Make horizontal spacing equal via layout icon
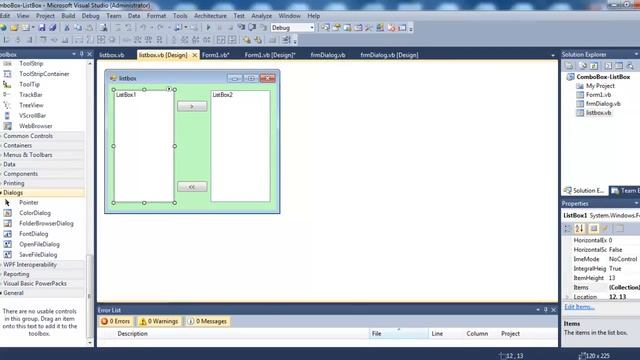 tap(127, 40)
